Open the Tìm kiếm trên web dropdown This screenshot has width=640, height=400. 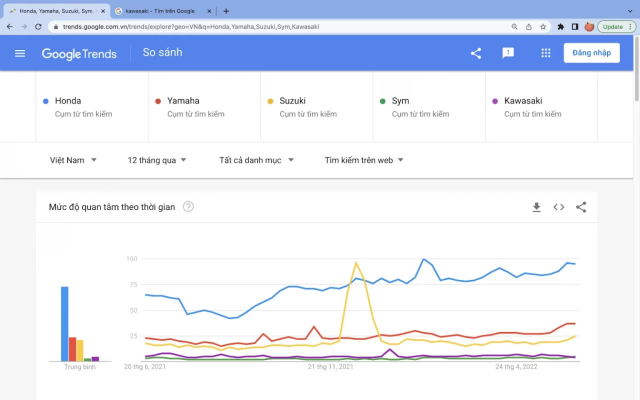click(x=364, y=160)
